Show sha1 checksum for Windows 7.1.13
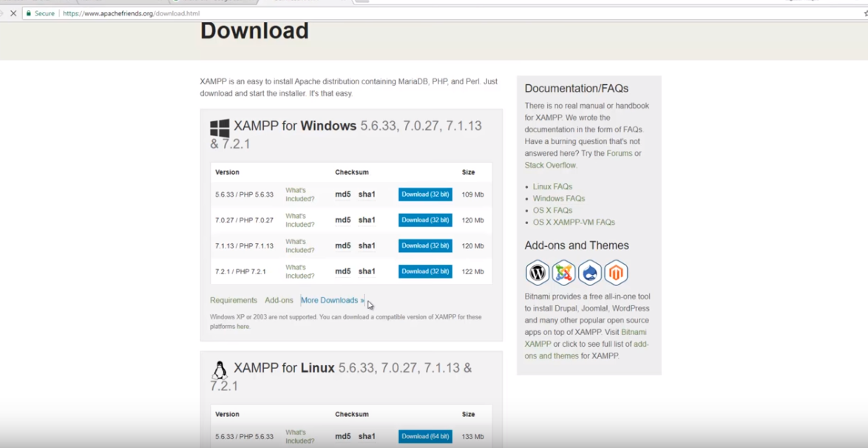Screen dimensions: 868x448 (367, 246)
